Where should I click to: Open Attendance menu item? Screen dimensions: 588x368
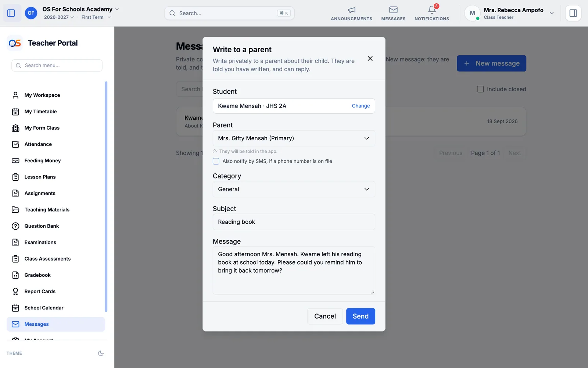[x=56, y=144]
